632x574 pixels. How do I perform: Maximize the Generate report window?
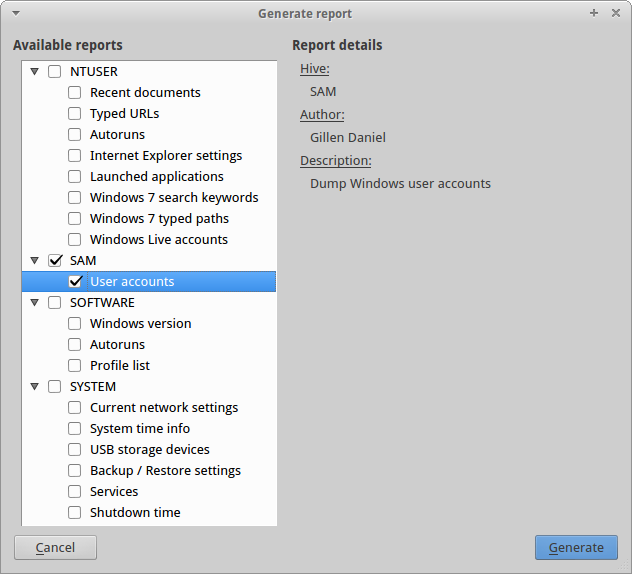coord(594,13)
